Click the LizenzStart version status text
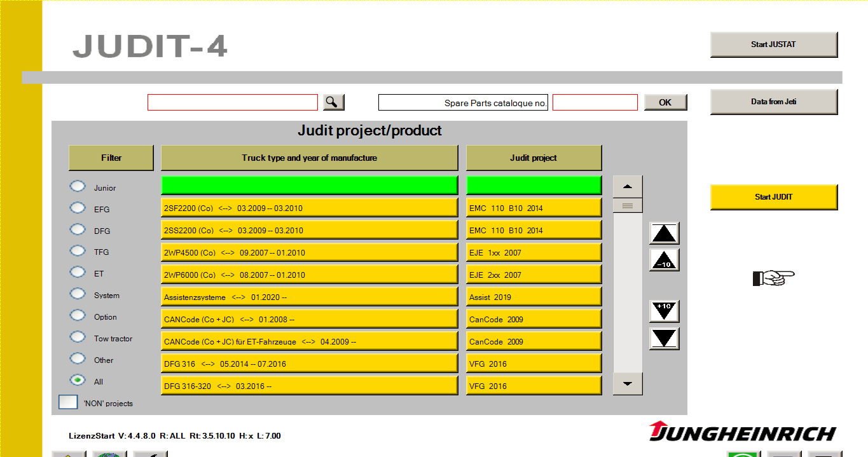This screenshot has width=868, height=457. [175, 436]
